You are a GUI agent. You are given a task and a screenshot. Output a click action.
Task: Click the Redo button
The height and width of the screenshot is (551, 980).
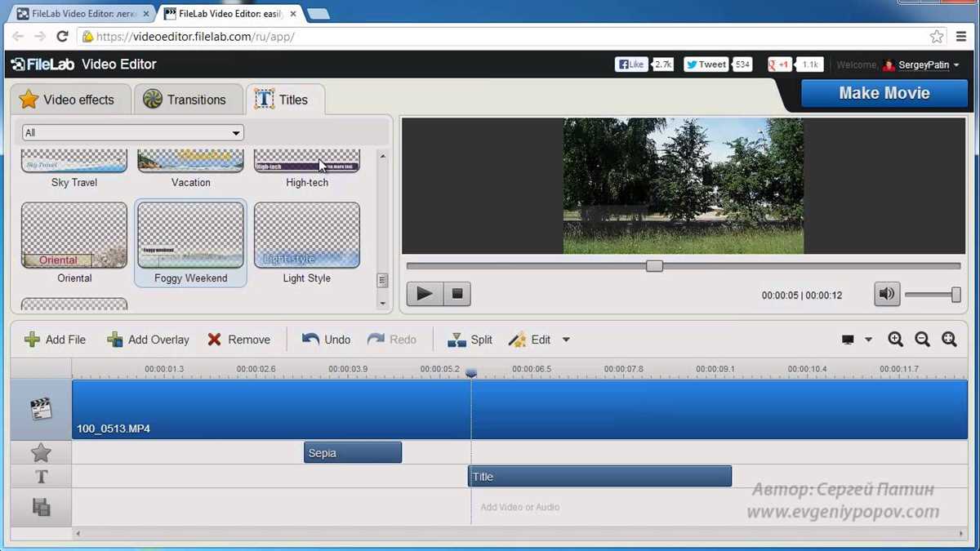(x=391, y=340)
